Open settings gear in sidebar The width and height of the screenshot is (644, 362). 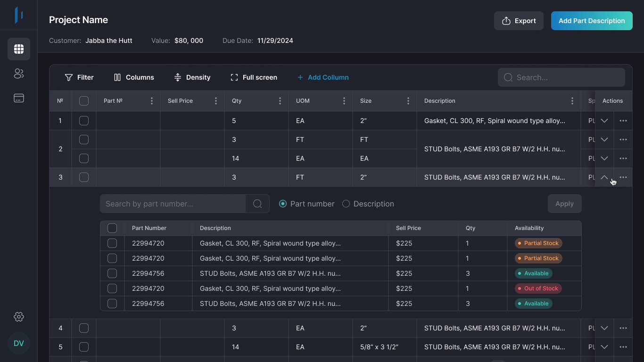coord(19,317)
